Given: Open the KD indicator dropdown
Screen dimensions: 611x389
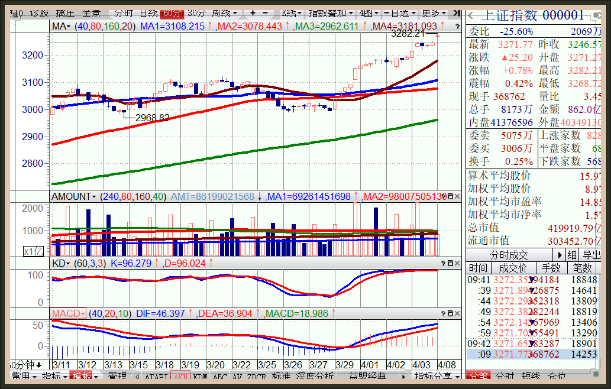Looking at the screenshot, I should click(x=60, y=263).
